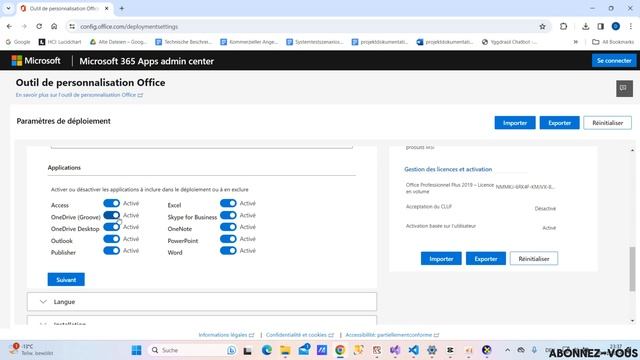640x360 pixels.
Task: Toggle the Skype for Business switch
Action: [228, 215]
